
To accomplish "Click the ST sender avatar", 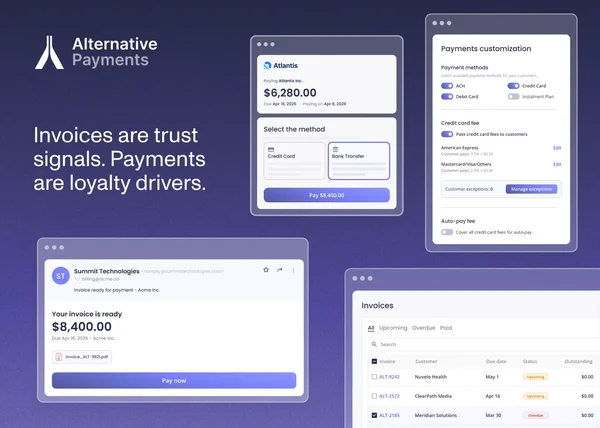I will click(60, 276).
